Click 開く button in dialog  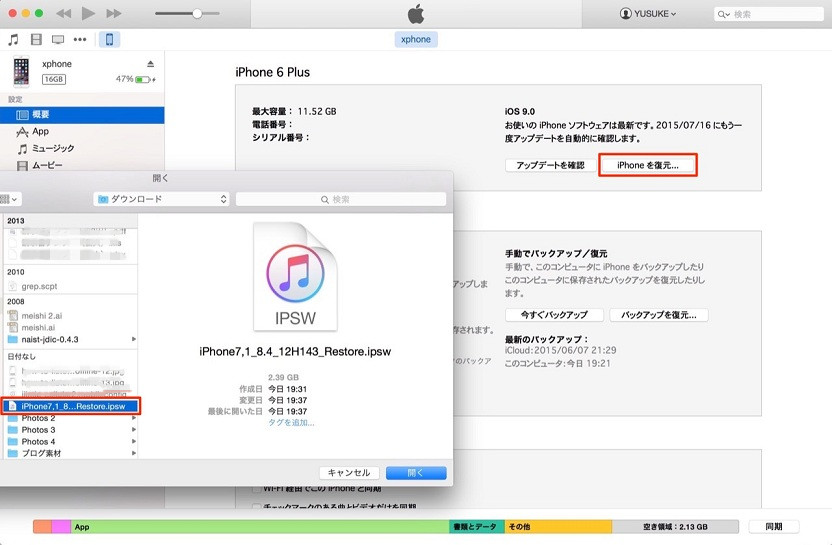coord(416,473)
